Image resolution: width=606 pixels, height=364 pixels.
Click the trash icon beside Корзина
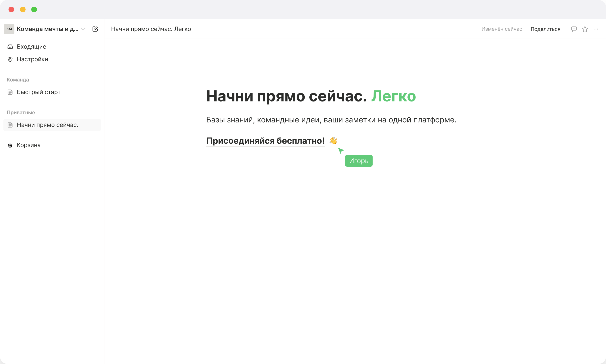click(x=10, y=145)
